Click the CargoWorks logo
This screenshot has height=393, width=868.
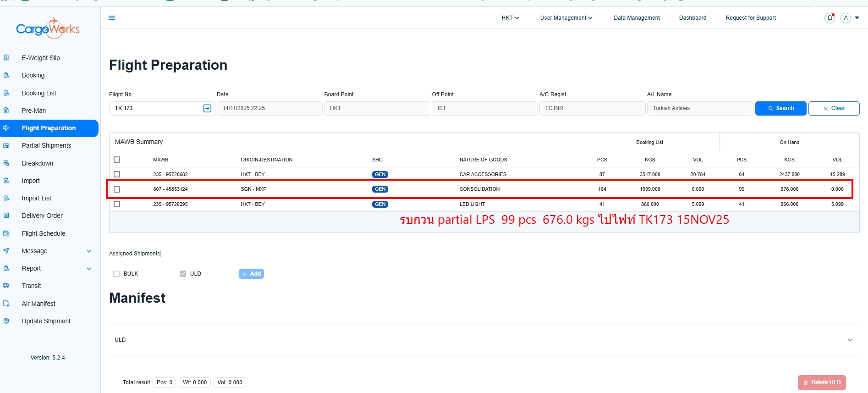tap(48, 29)
